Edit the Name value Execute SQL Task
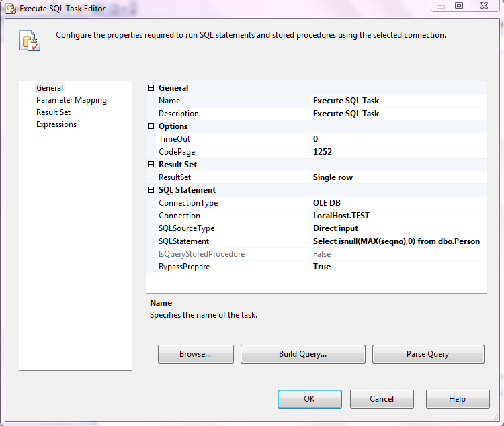504x426 pixels. (398, 101)
